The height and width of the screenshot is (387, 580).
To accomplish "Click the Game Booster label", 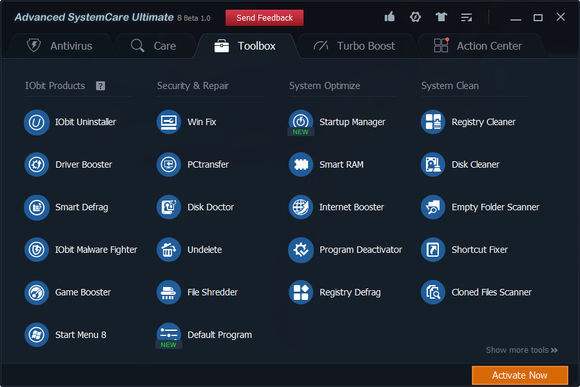I will [83, 292].
